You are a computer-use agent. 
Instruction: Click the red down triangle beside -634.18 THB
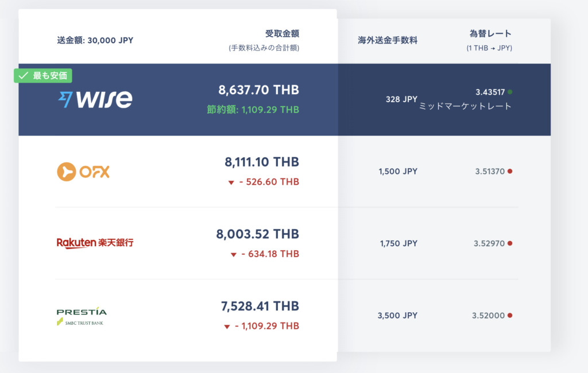pos(233,255)
